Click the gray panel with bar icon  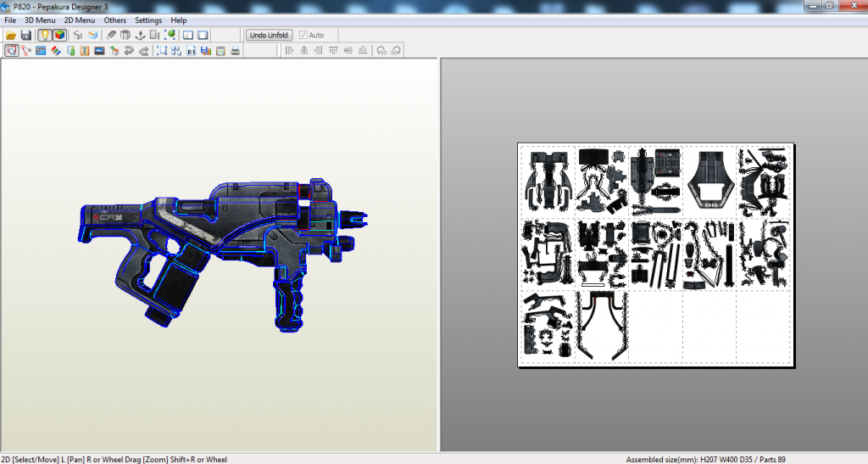click(155, 35)
